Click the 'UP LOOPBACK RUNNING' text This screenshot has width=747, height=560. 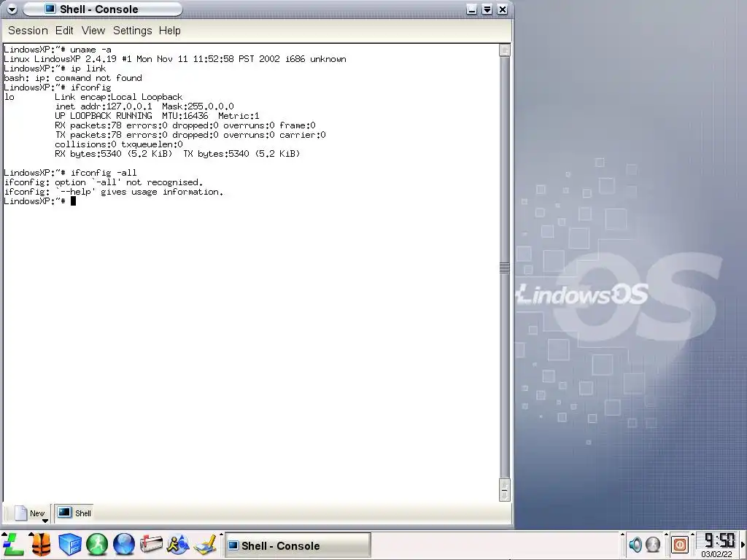pyautogui.click(x=104, y=116)
